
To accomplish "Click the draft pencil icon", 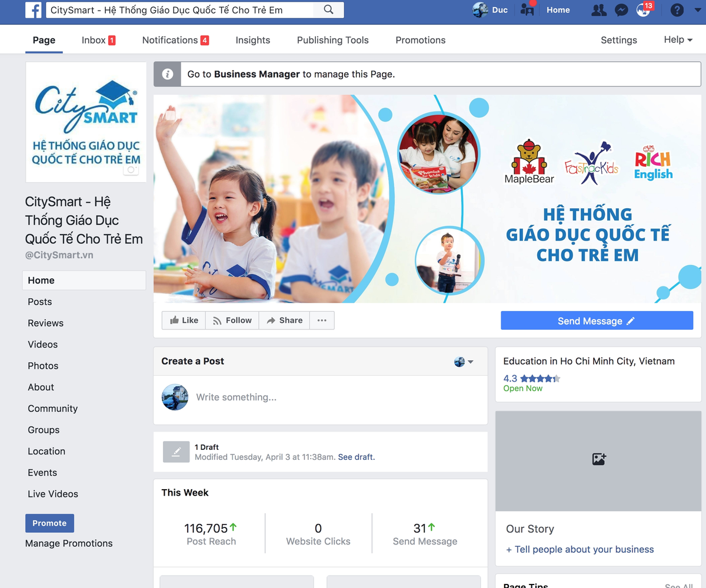I will (x=176, y=452).
